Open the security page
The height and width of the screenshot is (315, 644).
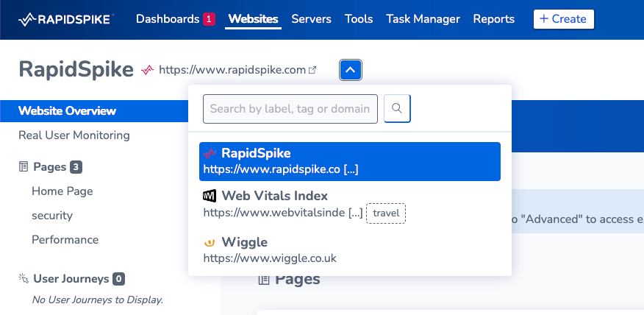tap(52, 216)
